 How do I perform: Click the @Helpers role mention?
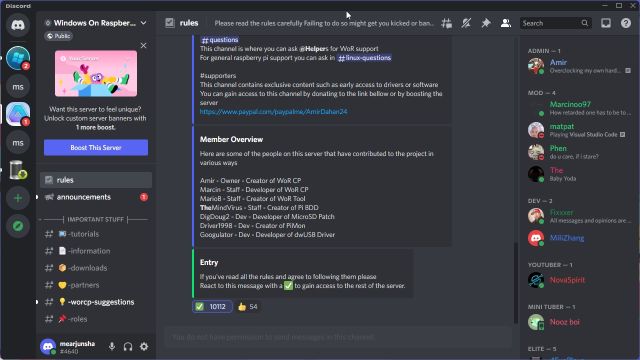coord(313,49)
